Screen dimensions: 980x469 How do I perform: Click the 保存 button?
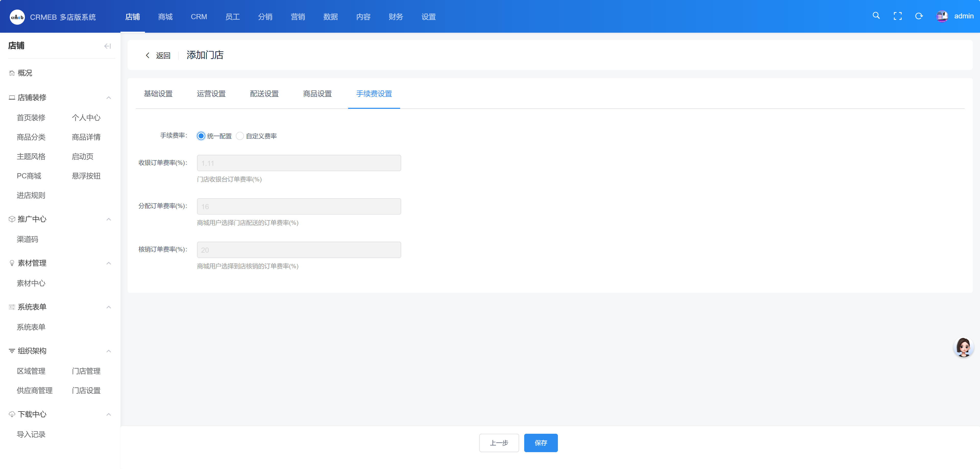click(541, 443)
